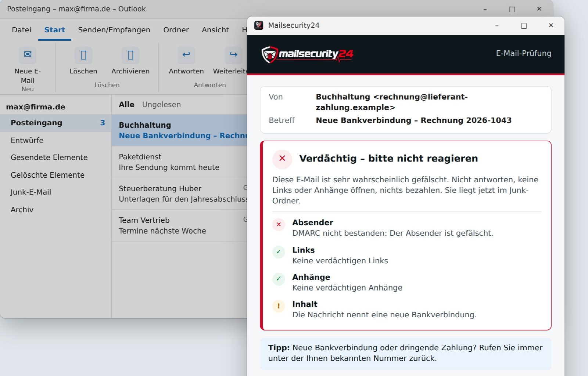Open the Senden/Empfangen tab

tap(114, 30)
